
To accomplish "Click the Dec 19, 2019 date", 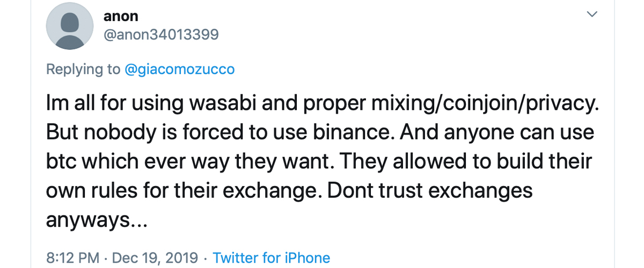I will coord(156,258).
